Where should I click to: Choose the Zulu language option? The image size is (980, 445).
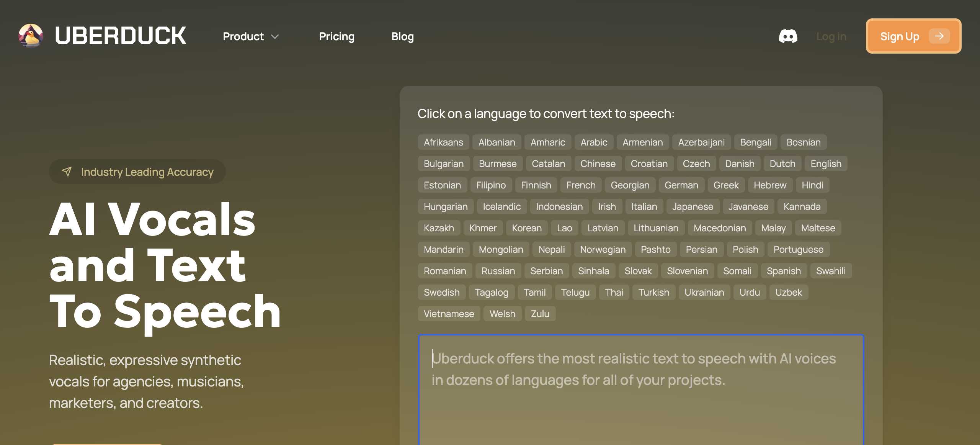click(540, 314)
